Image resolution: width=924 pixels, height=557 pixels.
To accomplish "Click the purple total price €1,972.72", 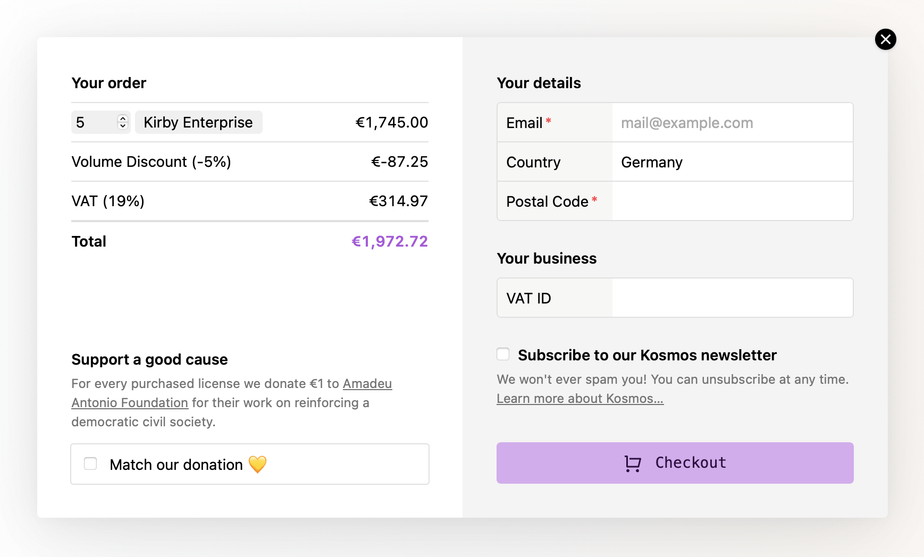I will click(389, 241).
